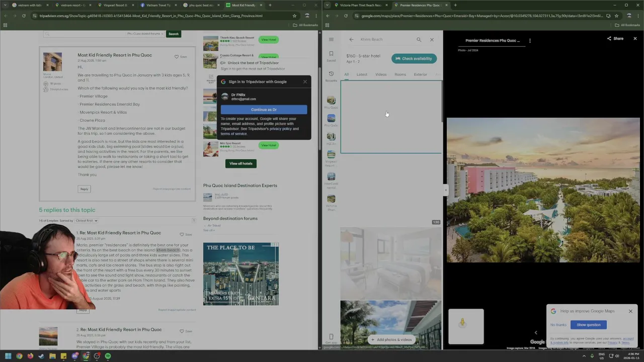Select the All photos tab

(346, 74)
